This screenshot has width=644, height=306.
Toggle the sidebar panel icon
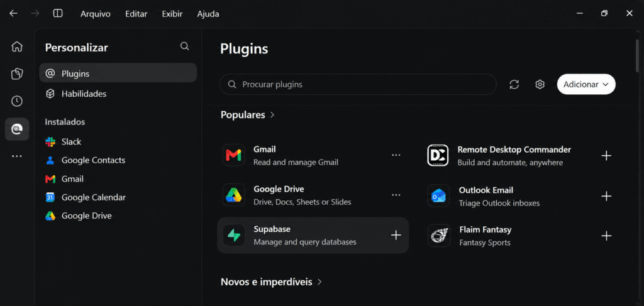tap(58, 14)
